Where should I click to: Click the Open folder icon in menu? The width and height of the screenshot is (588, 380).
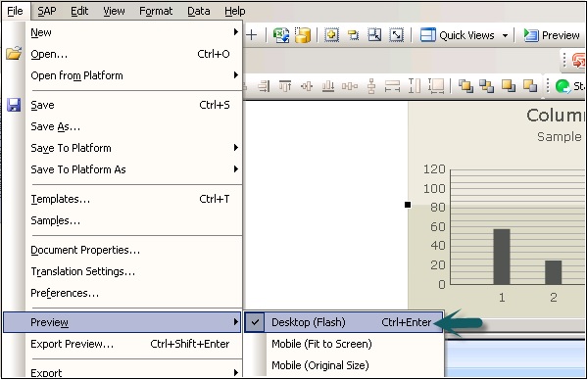click(x=14, y=54)
